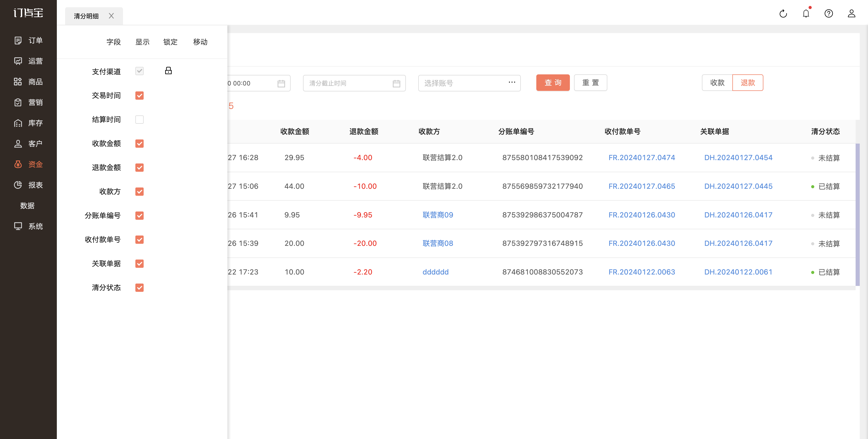868x439 pixels.
Task: Click the calendar icon of start time field
Action: pyautogui.click(x=281, y=83)
